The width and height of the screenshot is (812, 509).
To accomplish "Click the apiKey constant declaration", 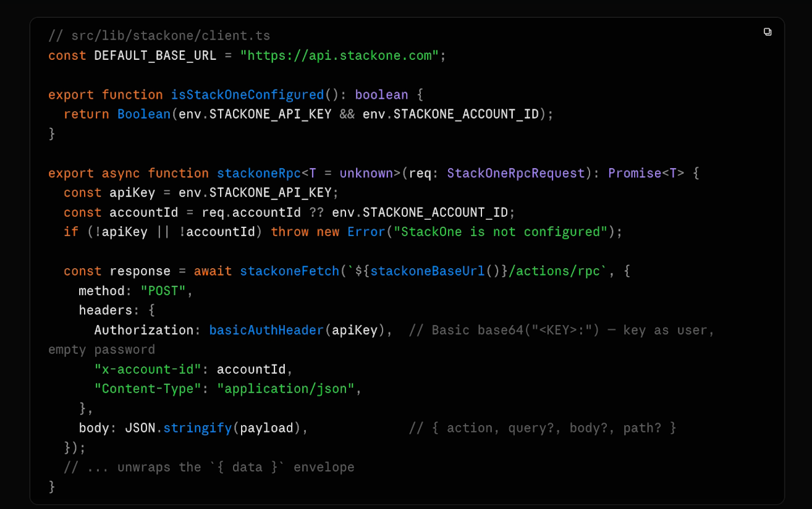I will tap(132, 193).
